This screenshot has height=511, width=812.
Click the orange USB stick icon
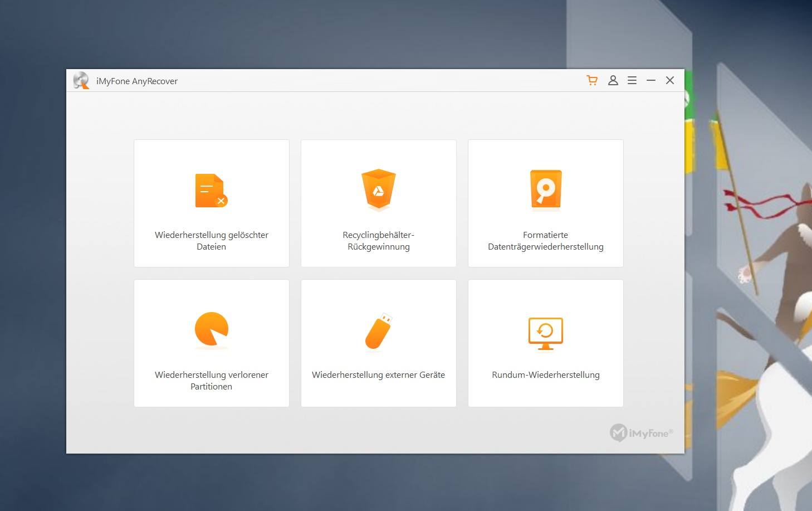click(379, 332)
